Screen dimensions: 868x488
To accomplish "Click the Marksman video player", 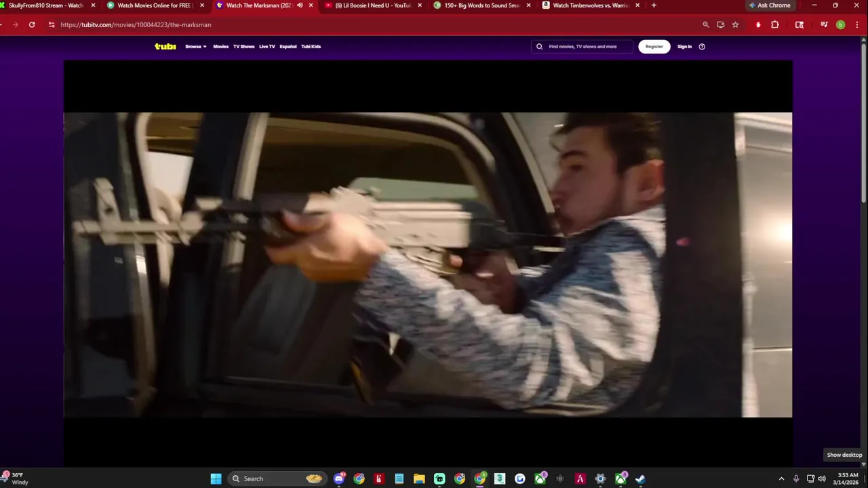I will tap(428, 264).
